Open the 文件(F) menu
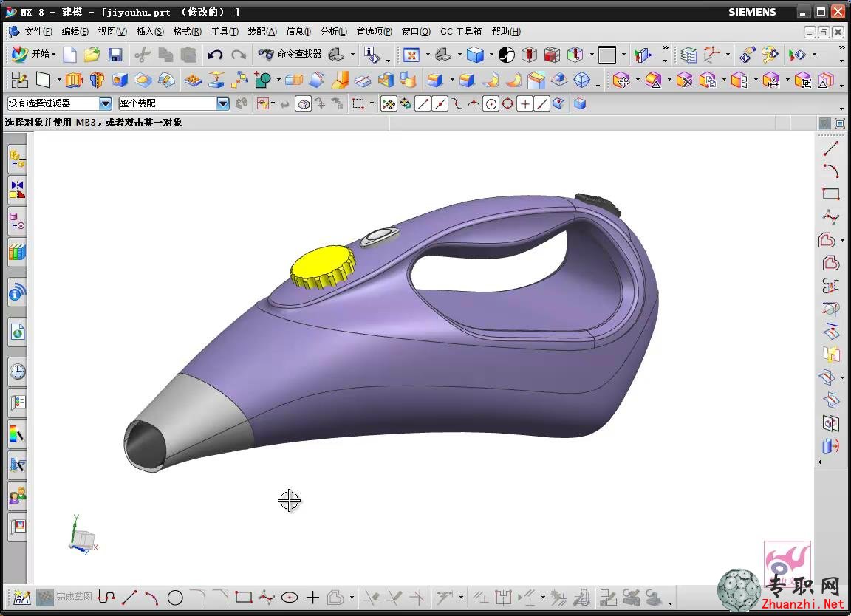 pos(38,32)
